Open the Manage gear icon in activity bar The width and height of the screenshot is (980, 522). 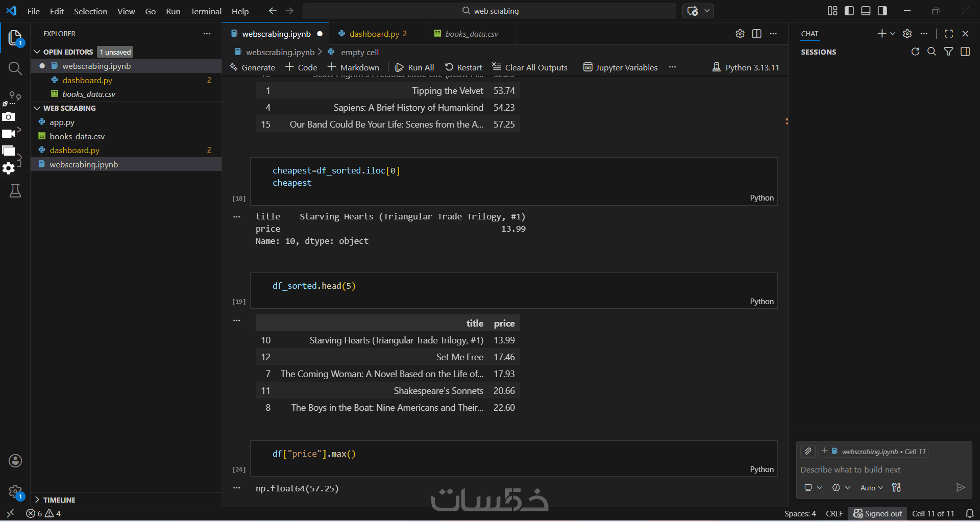tap(15, 492)
